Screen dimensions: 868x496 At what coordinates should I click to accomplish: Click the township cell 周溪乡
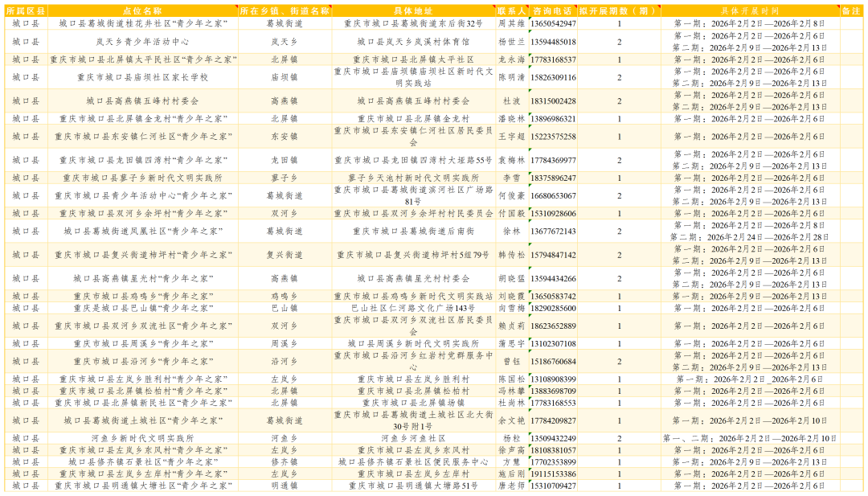click(285, 343)
